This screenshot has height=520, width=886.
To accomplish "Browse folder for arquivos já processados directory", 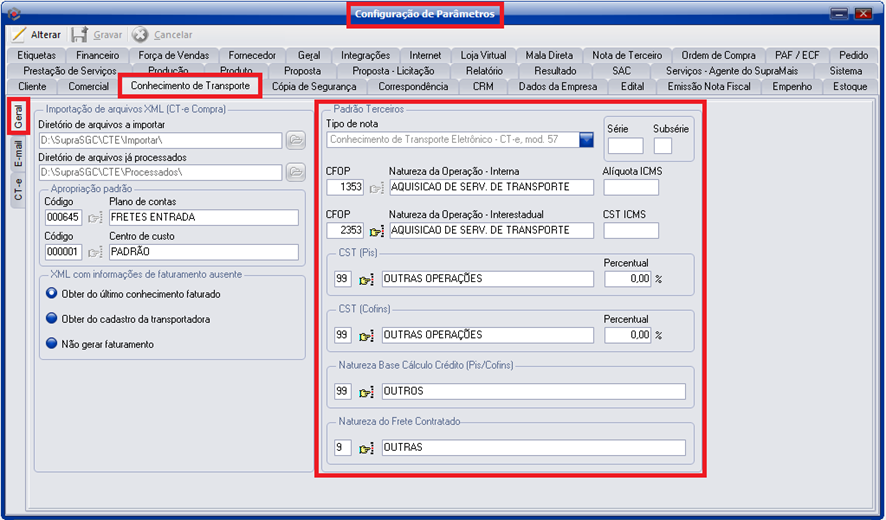I will pos(295,173).
